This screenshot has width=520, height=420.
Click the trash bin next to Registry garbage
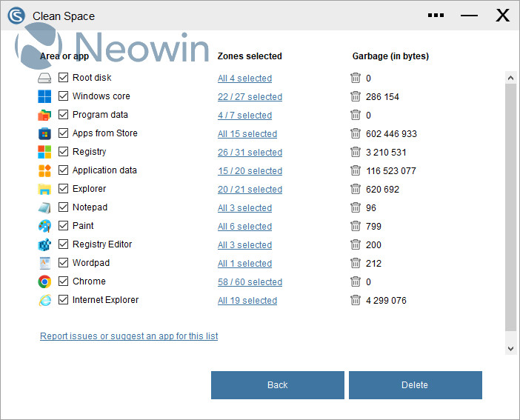(356, 153)
